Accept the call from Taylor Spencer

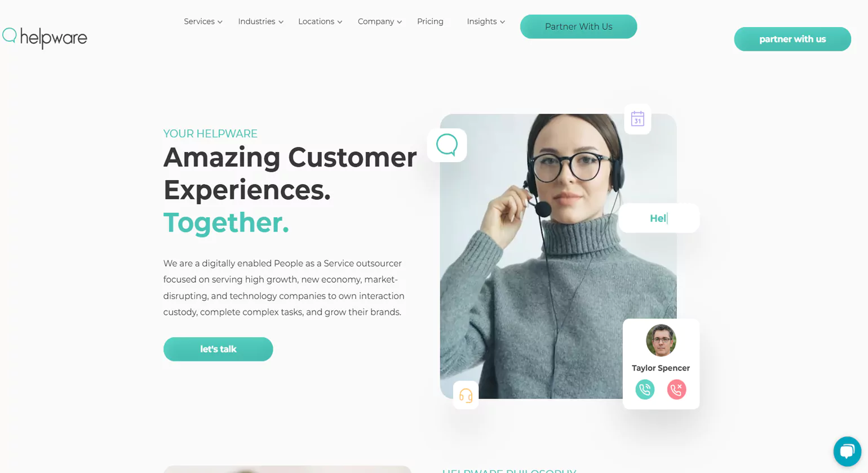point(645,389)
